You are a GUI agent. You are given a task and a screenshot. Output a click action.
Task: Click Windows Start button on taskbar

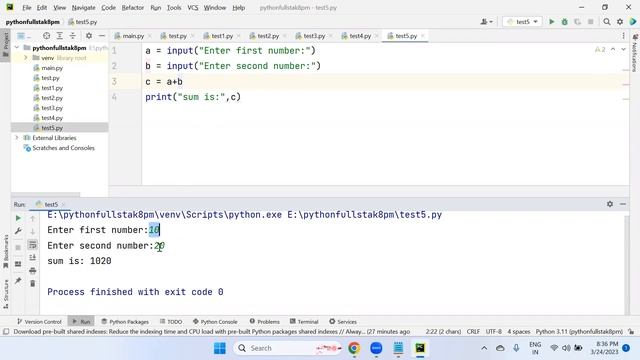(220, 348)
